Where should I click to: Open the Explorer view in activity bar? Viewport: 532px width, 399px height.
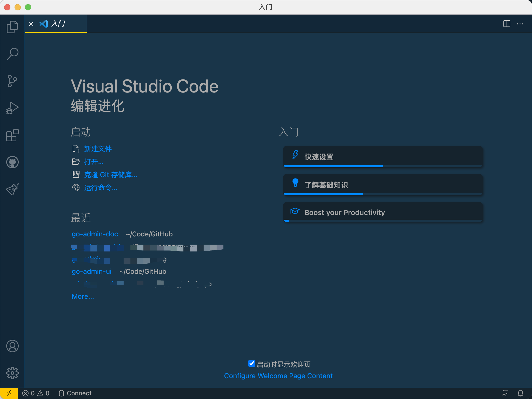[12, 27]
